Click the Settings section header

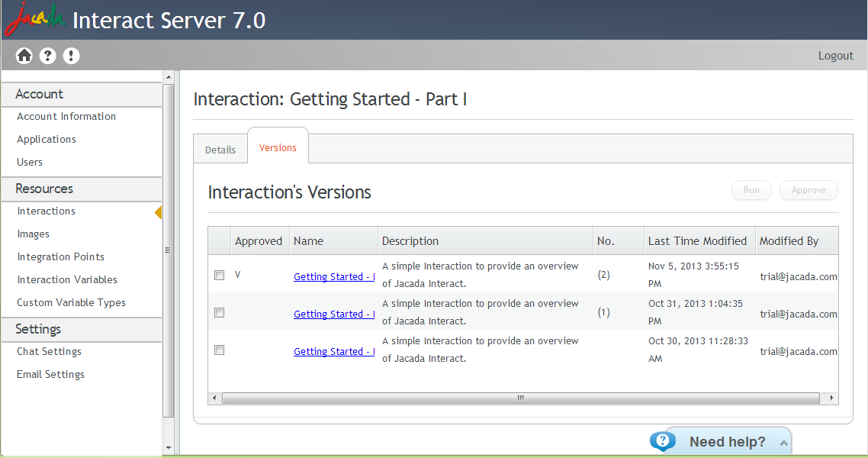82,329
